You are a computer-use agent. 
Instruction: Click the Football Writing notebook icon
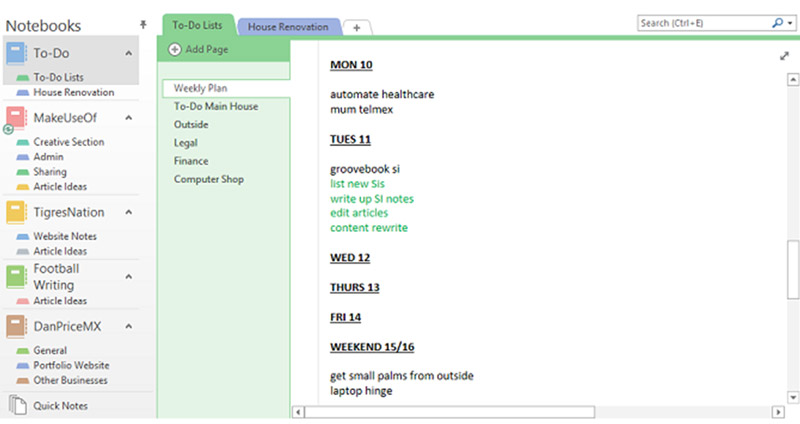click(16, 277)
